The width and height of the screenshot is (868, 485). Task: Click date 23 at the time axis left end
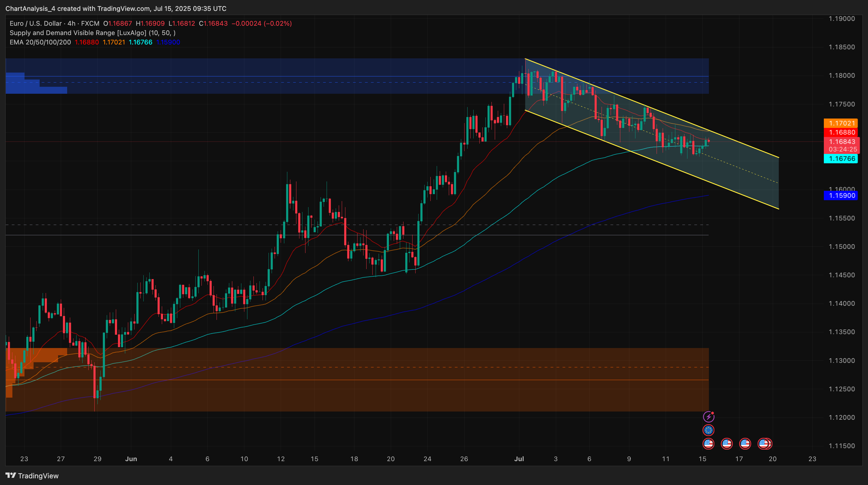(x=24, y=459)
